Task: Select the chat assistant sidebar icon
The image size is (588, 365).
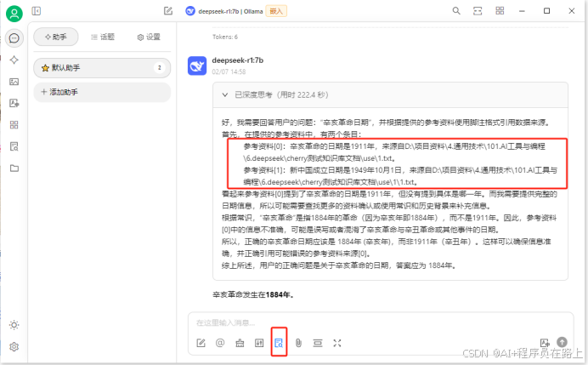Action: (14, 38)
